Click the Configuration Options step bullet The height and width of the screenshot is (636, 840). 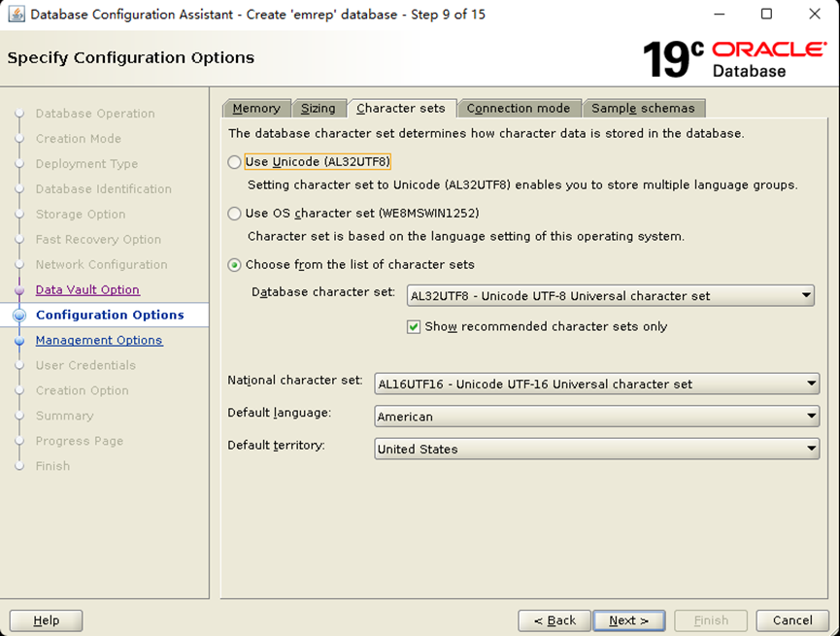(x=19, y=315)
